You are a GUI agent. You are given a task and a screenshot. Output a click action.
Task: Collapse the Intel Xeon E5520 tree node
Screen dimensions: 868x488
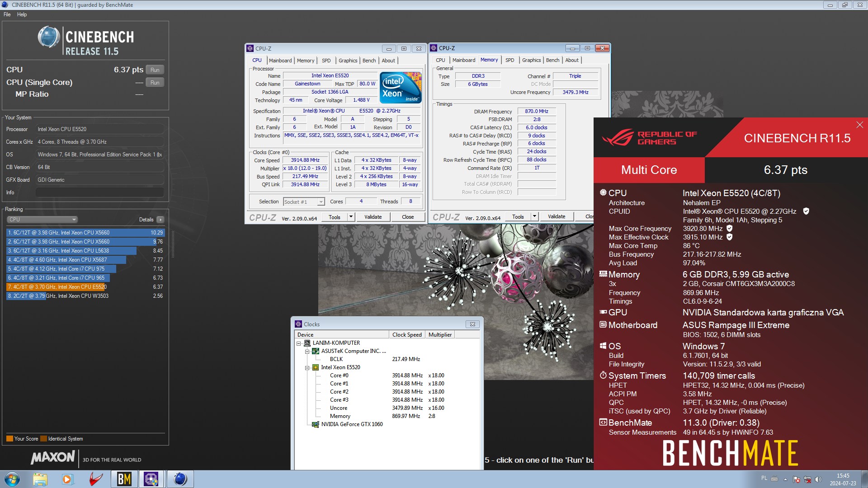[307, 368]
